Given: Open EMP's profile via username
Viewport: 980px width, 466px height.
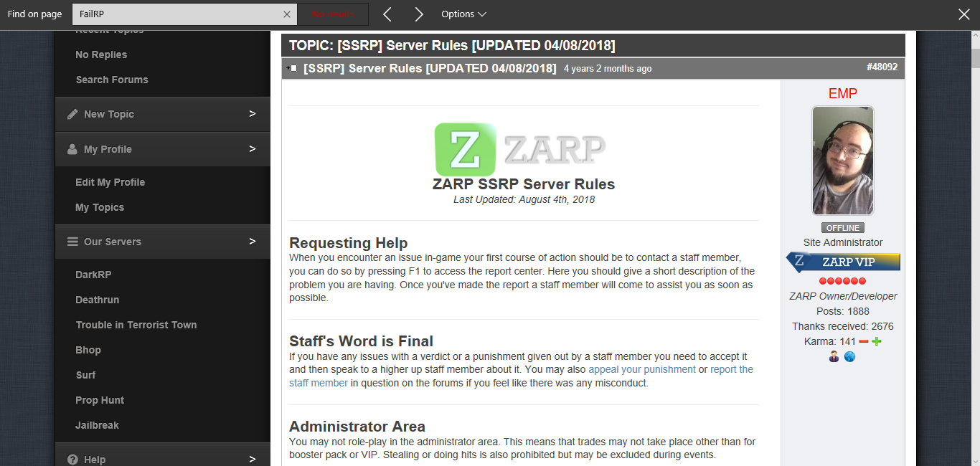Looking at the screenshot, I should [x=843, y=93].
